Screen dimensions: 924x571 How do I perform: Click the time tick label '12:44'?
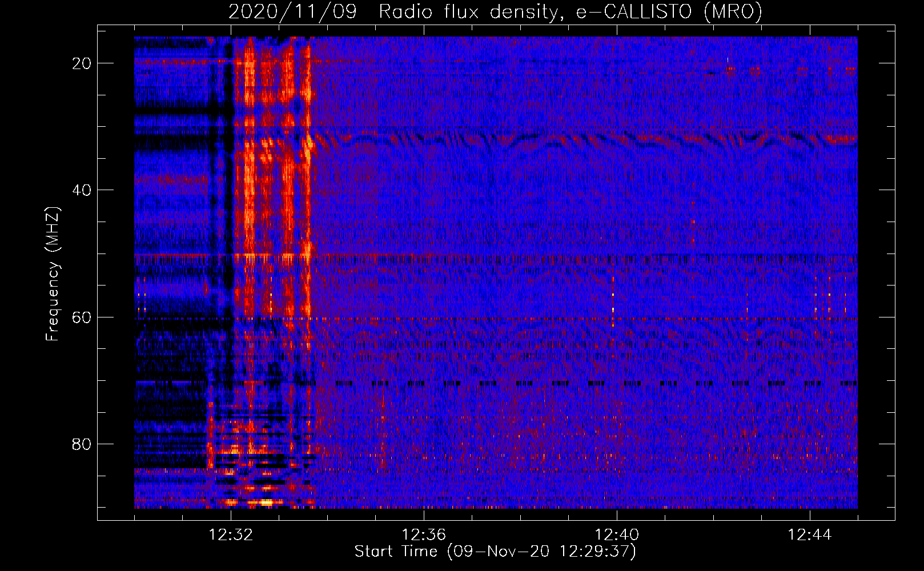(x=810, y=535)
